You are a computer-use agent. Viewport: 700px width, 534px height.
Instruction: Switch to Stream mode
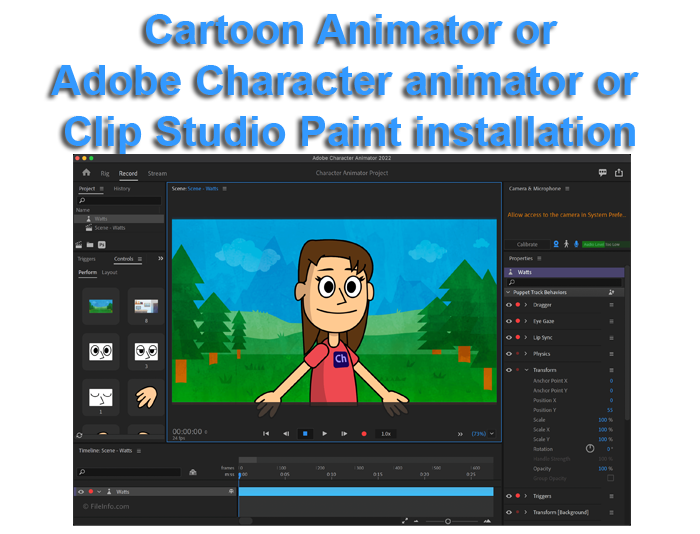157,173
